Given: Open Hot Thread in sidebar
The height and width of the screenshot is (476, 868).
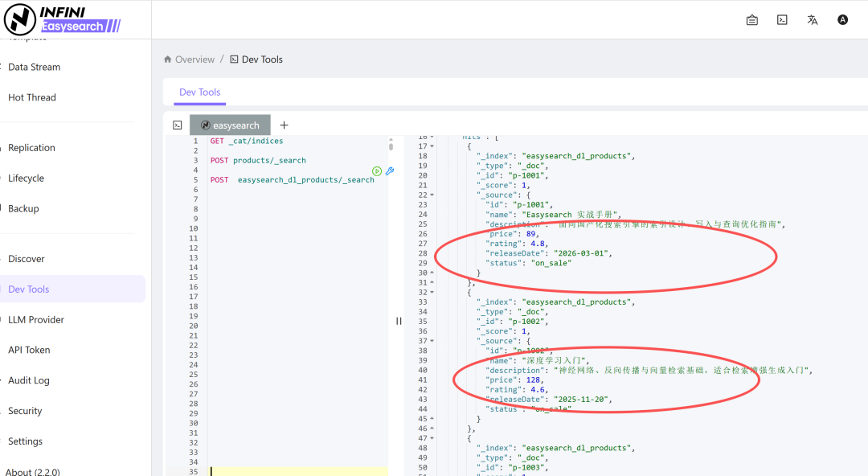Looking at the screenshot, I should (x=32, y=97).
